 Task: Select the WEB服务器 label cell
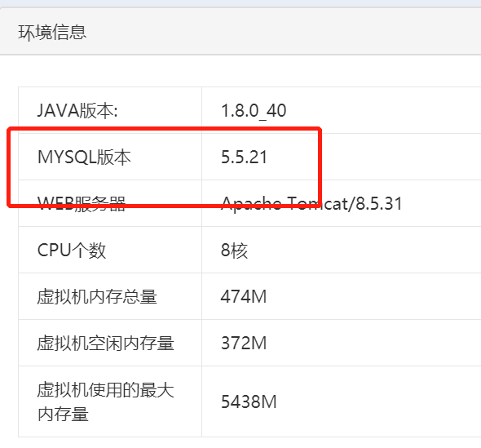[x=110, y=203]
